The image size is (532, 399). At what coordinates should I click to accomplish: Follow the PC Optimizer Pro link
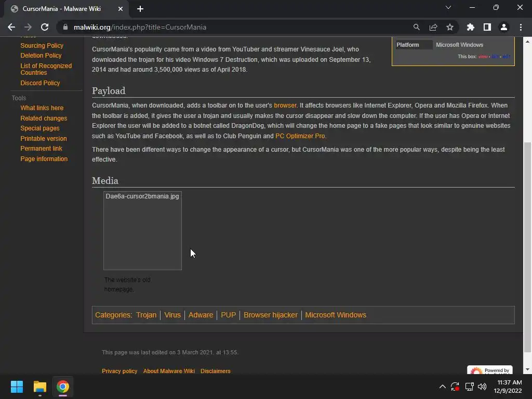tap(300, 136)
